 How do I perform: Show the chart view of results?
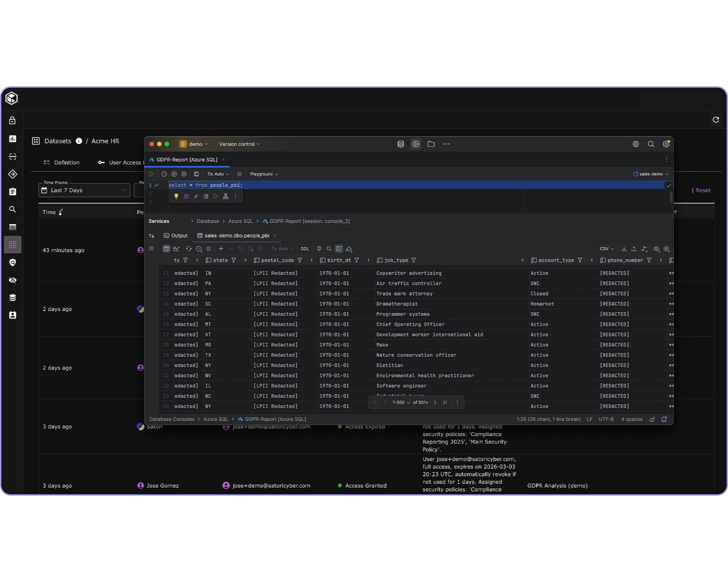[177, 249]
